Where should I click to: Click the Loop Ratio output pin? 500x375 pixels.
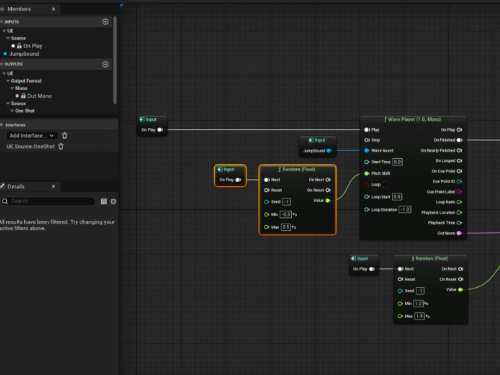(x=459, y=202)
